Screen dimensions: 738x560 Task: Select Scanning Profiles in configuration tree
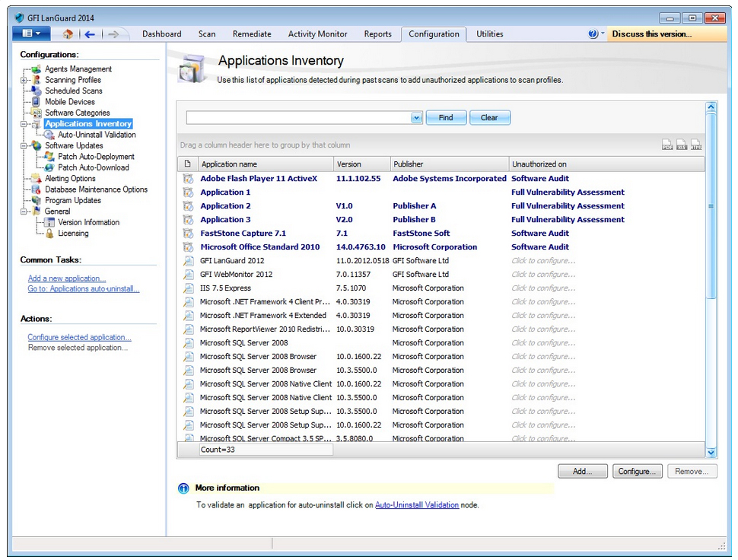(72, 80)
